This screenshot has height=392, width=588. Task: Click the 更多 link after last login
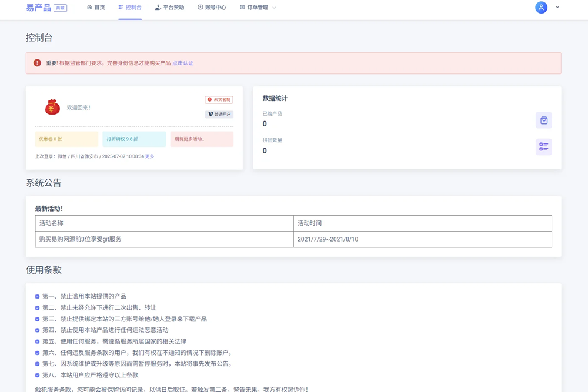click(150, 156)
